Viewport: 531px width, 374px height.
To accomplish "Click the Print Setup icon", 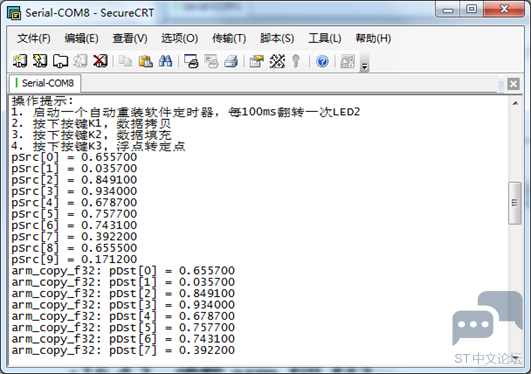I will pyautogui.click(x=191, y=61).
